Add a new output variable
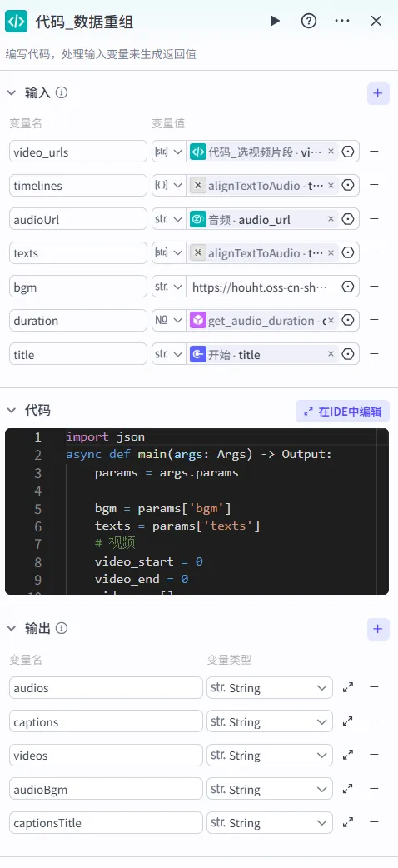The height and width of the screenshot is (868, 398). pos(378,630)
